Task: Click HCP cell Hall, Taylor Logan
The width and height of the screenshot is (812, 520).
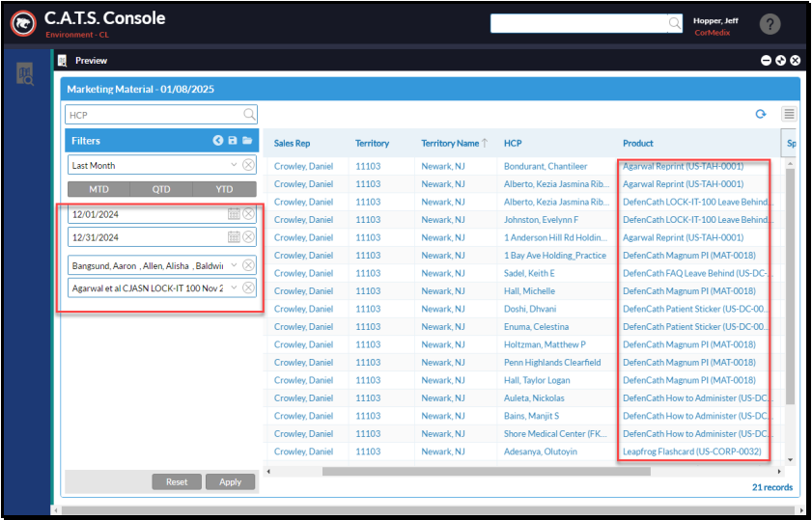Action: click(x=537, y=380)
